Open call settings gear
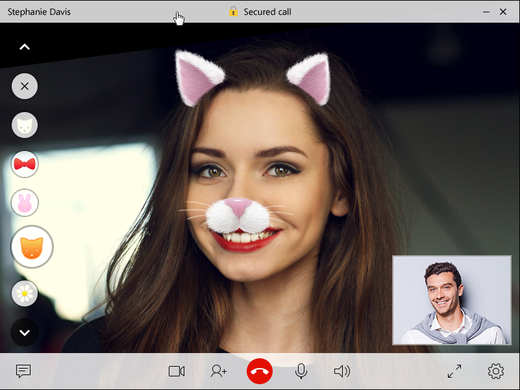 (x=496, y=371)
